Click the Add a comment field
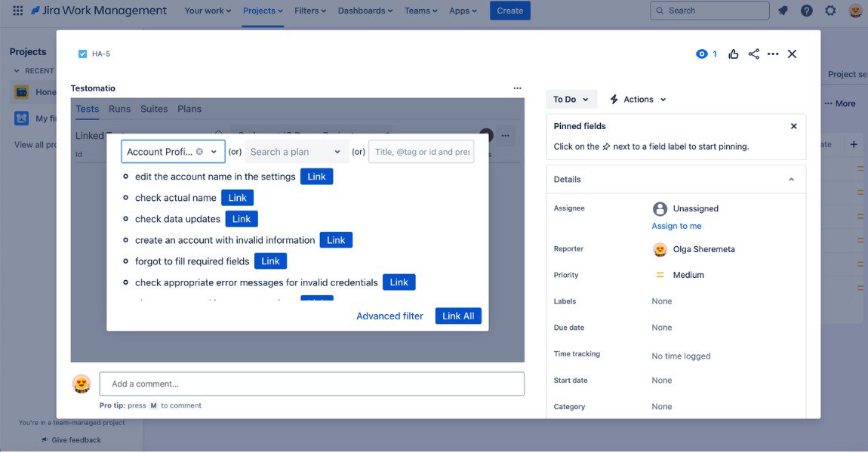 (312, 384)
